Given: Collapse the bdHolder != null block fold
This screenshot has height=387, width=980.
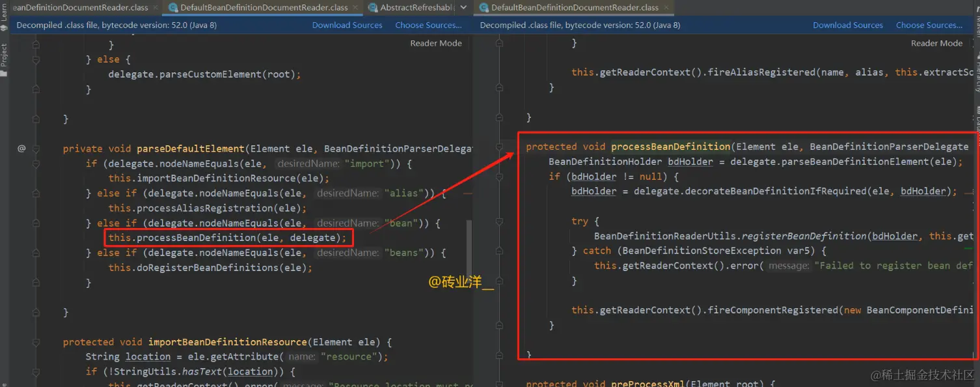Looking at the screenshot, I should click(x=499, y=177).
